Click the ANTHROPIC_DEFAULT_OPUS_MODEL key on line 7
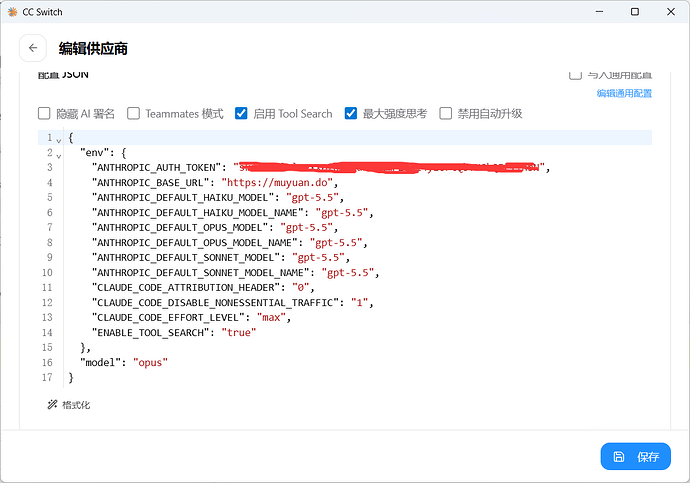The height and width of the screenshot is (483, 690). 180,227
